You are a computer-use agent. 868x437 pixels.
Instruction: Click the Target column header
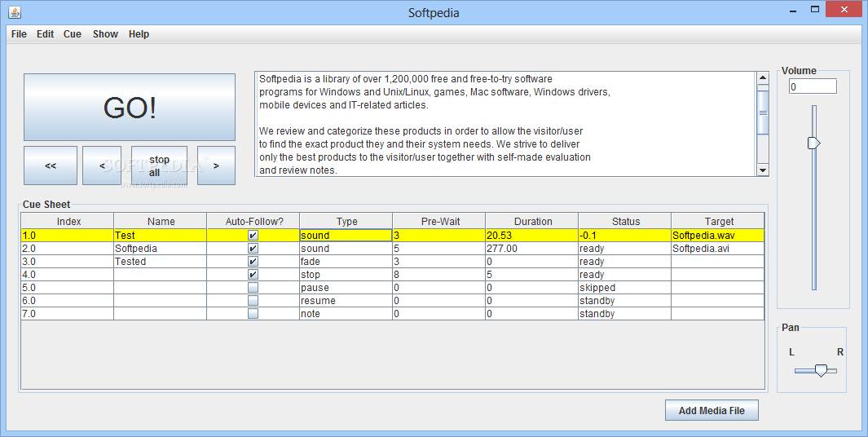[x=719, y=222]
